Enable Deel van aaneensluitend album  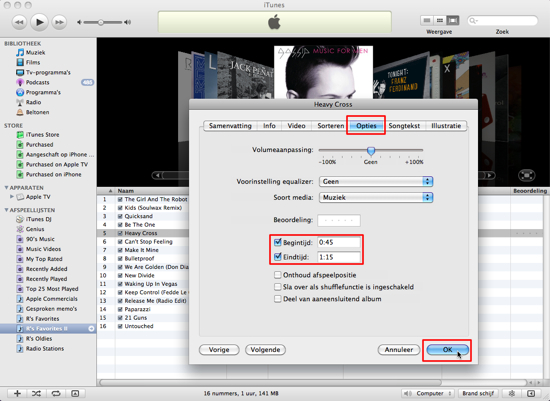[277, 299]
